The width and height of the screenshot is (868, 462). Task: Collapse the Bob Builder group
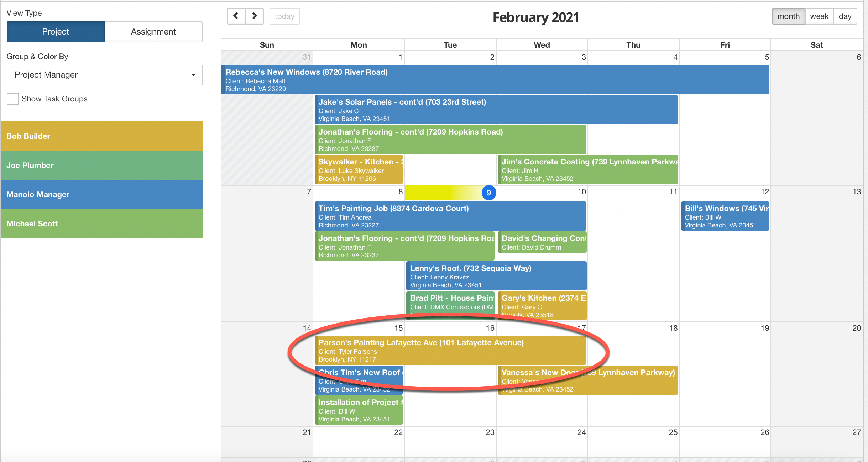[101, 136]
